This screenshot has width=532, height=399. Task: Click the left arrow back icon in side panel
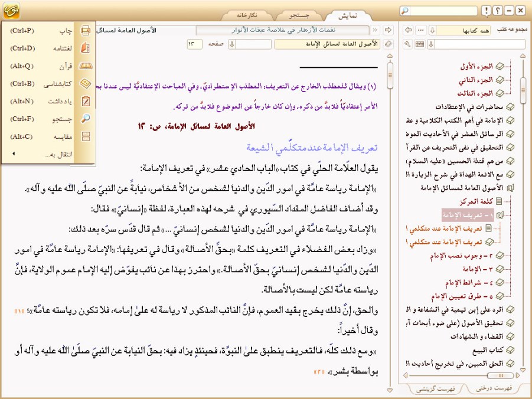pyautogui.click(x=409, y=30)
